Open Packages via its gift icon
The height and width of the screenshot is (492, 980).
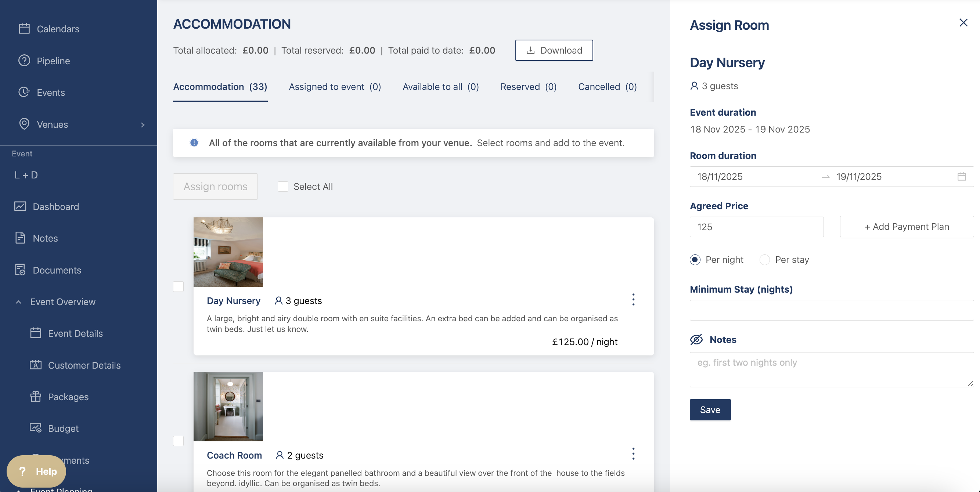[35, 397]
